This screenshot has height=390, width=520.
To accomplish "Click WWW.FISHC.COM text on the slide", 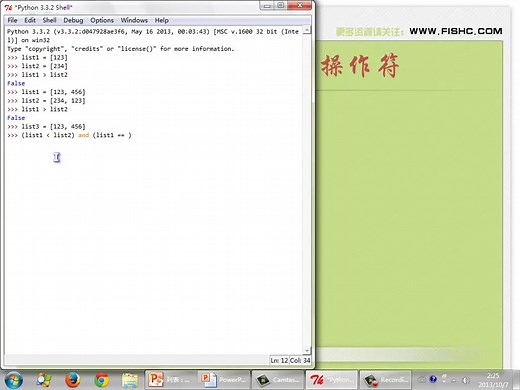I will click(x=456, y=31).
